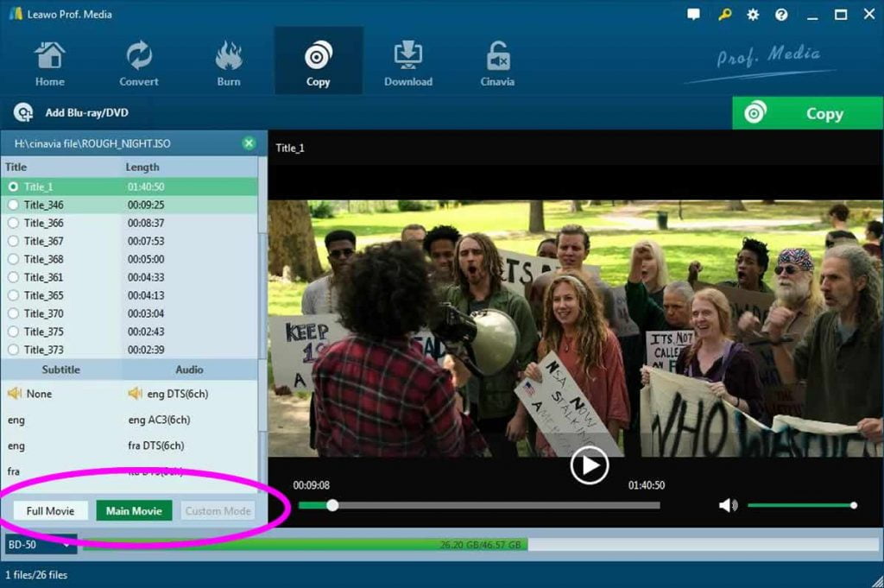Select the Title_368 radio button
884x588 pixels.
click(13, 259)
